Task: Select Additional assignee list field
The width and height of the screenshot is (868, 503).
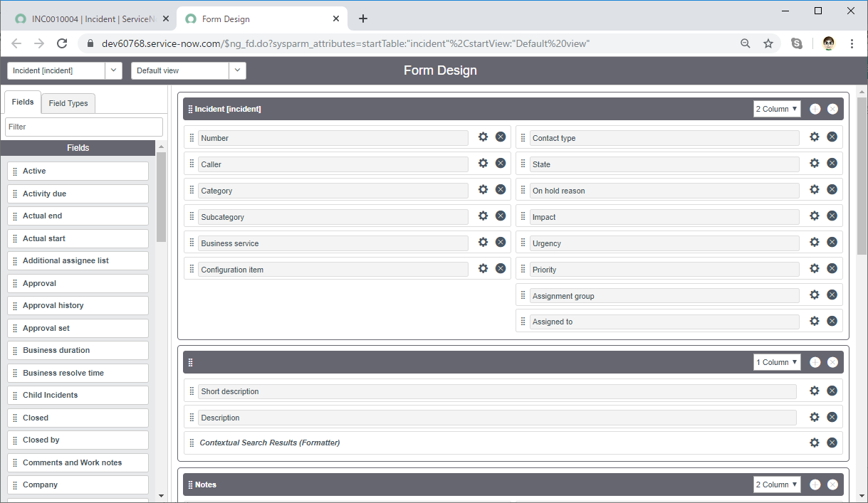Action: 78,260
